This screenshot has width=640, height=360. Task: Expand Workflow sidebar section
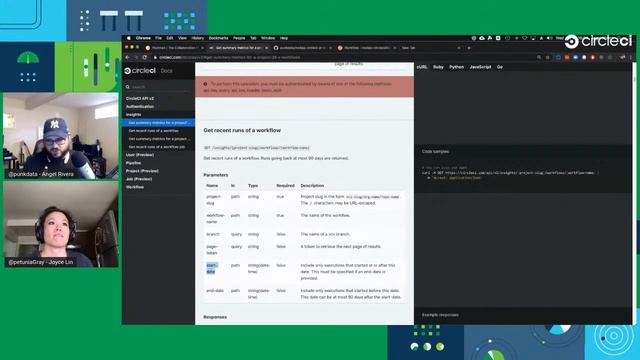point(135,187)
